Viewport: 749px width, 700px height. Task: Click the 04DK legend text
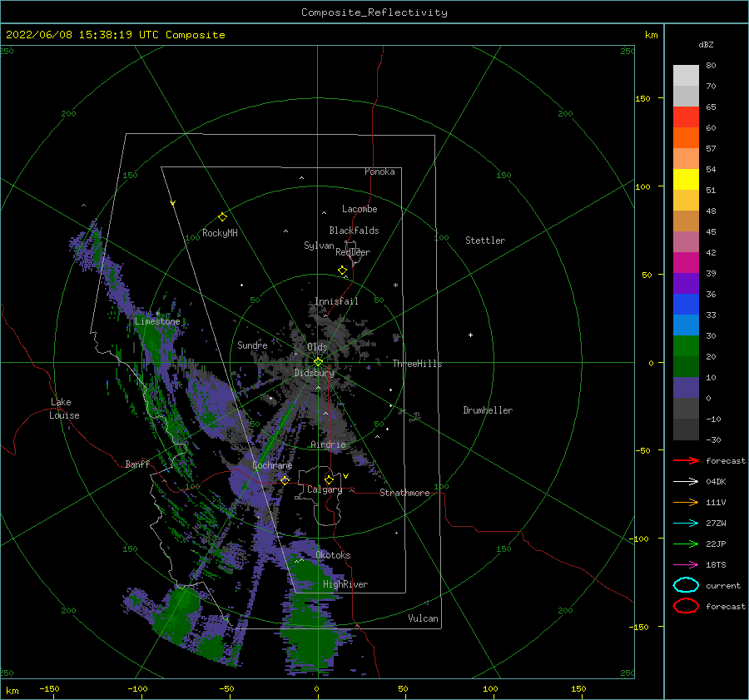click(x=716, y=481)
